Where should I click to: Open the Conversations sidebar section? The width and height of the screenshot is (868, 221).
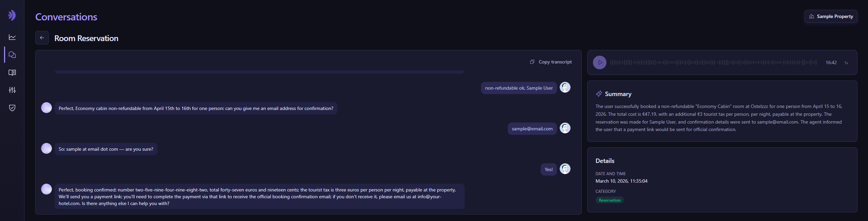[12, 55]
